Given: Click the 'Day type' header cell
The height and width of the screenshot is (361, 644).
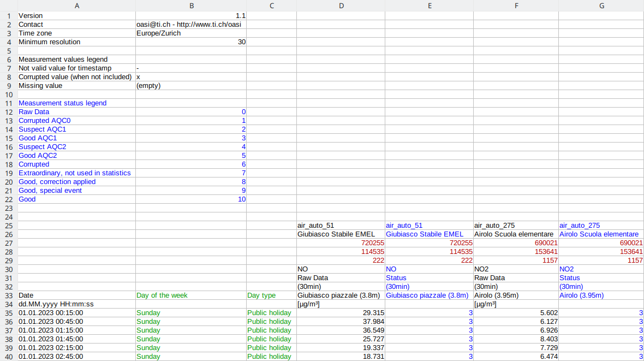Looking at the screenshot, I should 271,295.
